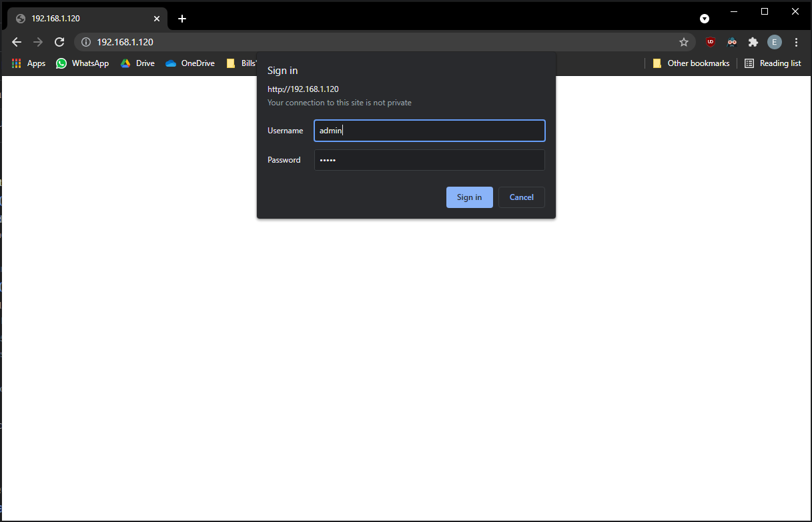The height and width of the screenshot is (522, 812).
Task: Open the OneDrive bookmark
Action: tap(190, 63)
